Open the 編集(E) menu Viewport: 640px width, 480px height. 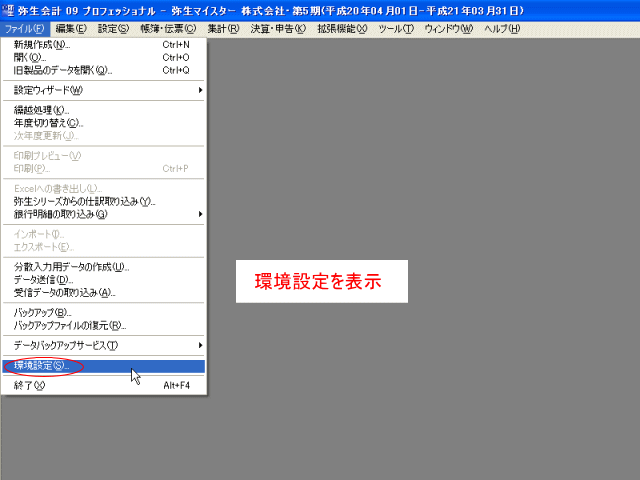71,29
